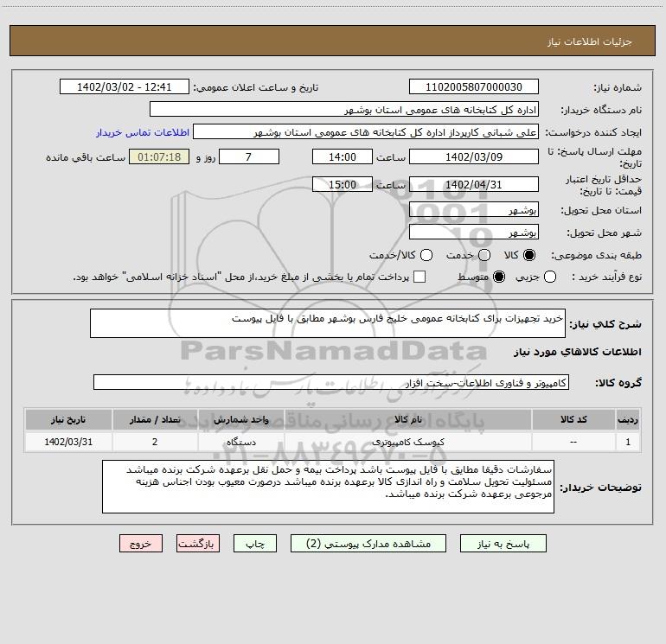Select the کالا radio button
Screen dimensions: 666x644
click(529, 255)
